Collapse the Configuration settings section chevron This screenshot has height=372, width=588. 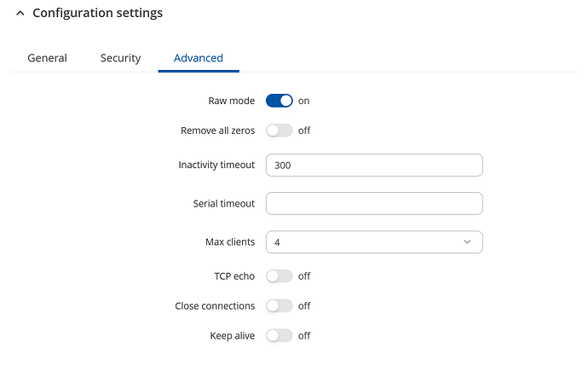coord(20,14)
